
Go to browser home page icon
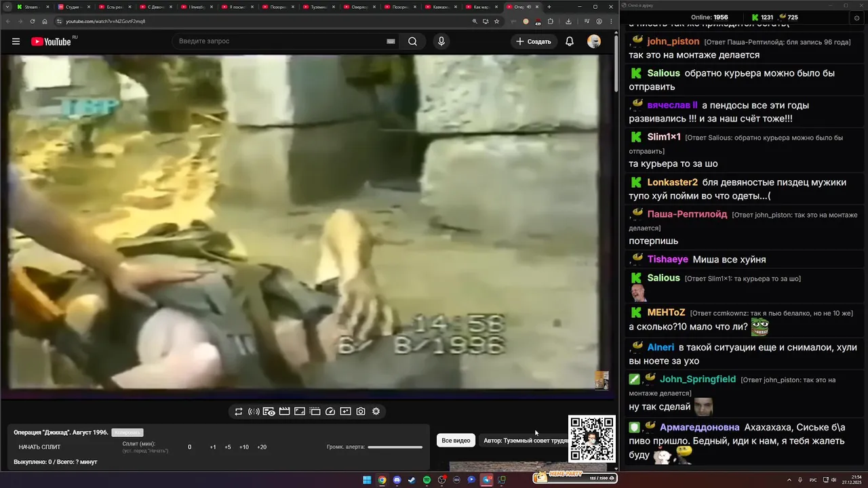coord(45,21)
